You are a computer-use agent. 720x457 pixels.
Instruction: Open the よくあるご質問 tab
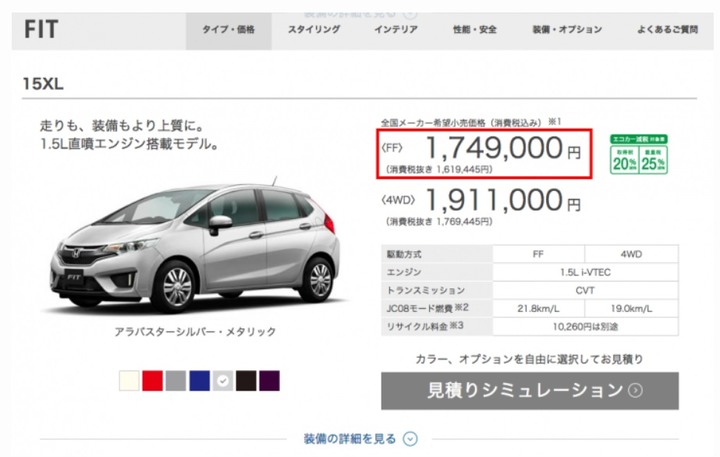668,30
